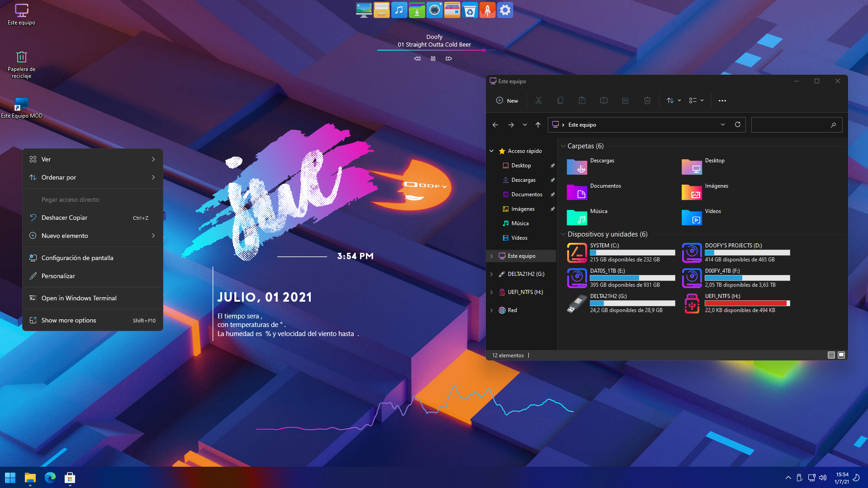868x488 pixels.
Task: Collapse Dispositivos y unidades (6) group
Action: point(563,234)
